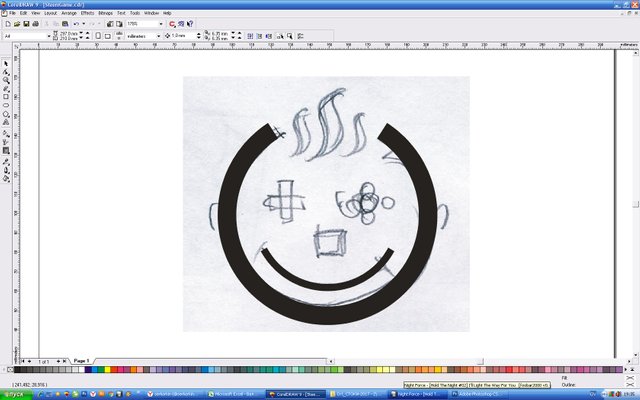The width and height of the screenshot is (640, 400).
Task: Select the Rectangle tool
Action: [6, 97]
